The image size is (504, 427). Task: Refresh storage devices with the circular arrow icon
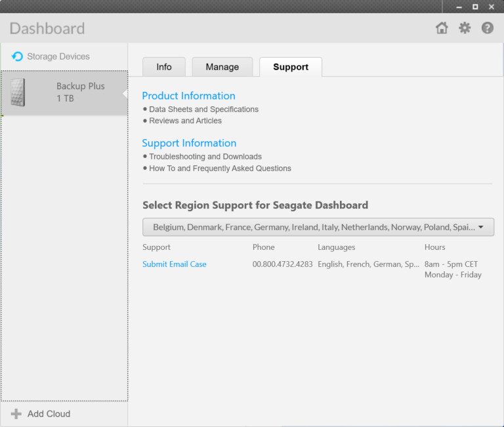pos(17,56)
